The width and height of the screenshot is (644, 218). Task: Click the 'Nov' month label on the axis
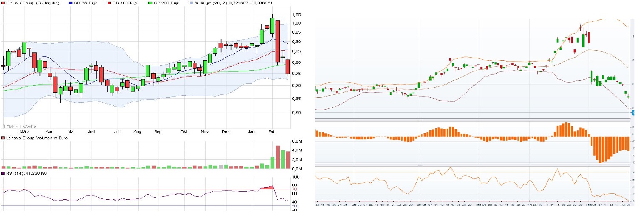click(204, 132)
